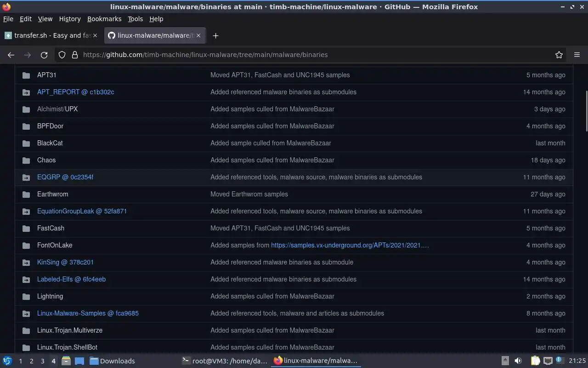Open a new tab with the plus button
The image size is (588, 368).
point(215,35)
